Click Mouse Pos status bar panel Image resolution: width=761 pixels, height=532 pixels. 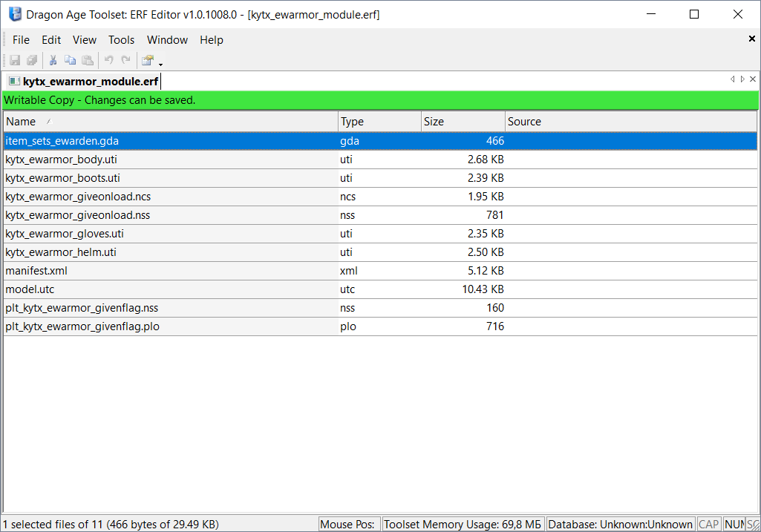tap(349, 525)
